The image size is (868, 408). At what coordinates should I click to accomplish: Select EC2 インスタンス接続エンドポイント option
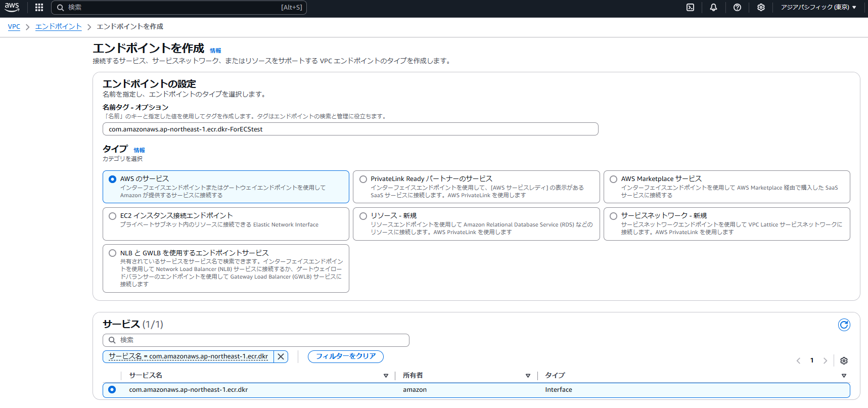[112, 216]
